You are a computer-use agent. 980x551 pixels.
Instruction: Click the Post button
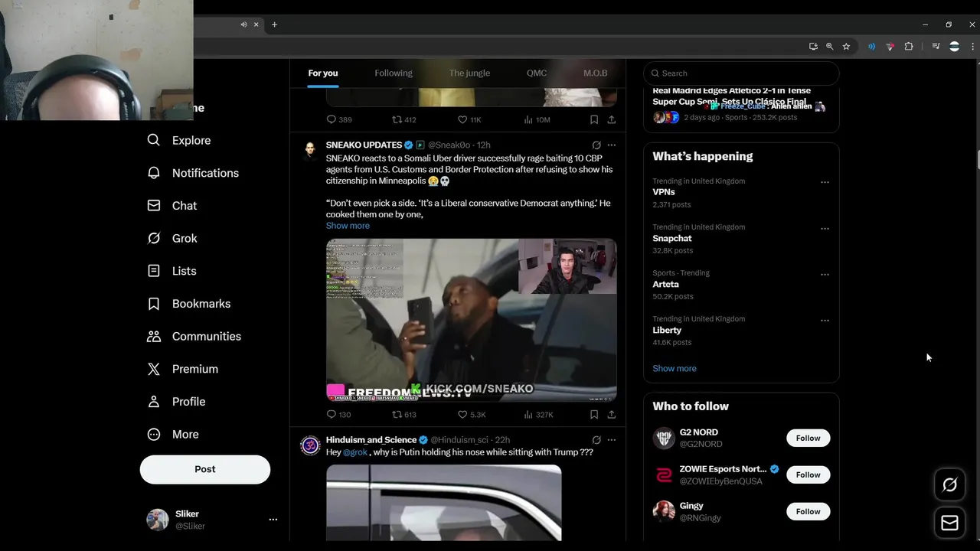click(205, 469)
